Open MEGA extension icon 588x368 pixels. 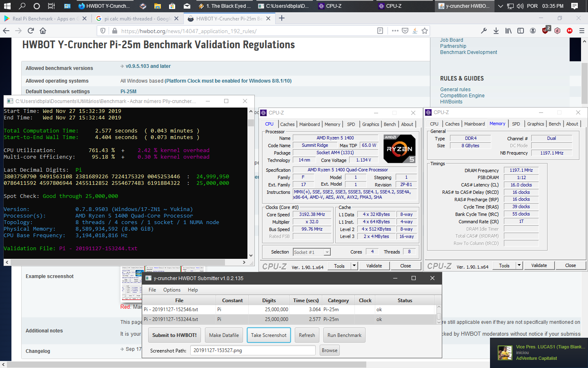click(570, 31)
